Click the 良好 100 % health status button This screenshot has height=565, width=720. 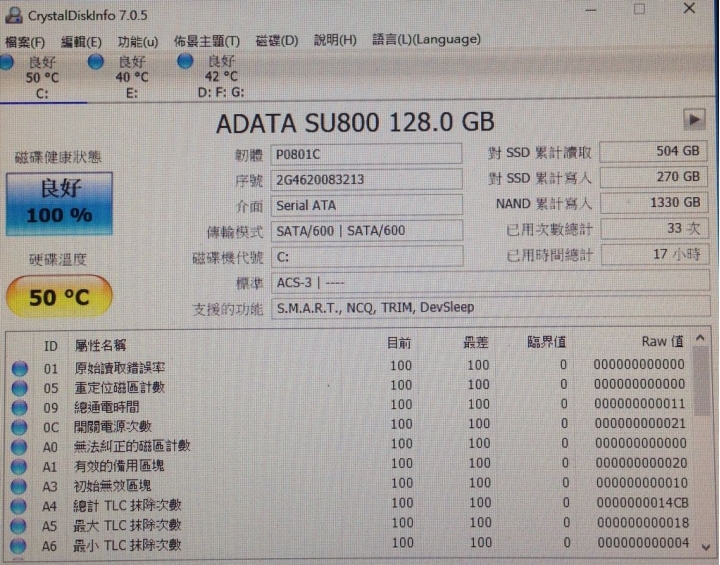point(59,203)
